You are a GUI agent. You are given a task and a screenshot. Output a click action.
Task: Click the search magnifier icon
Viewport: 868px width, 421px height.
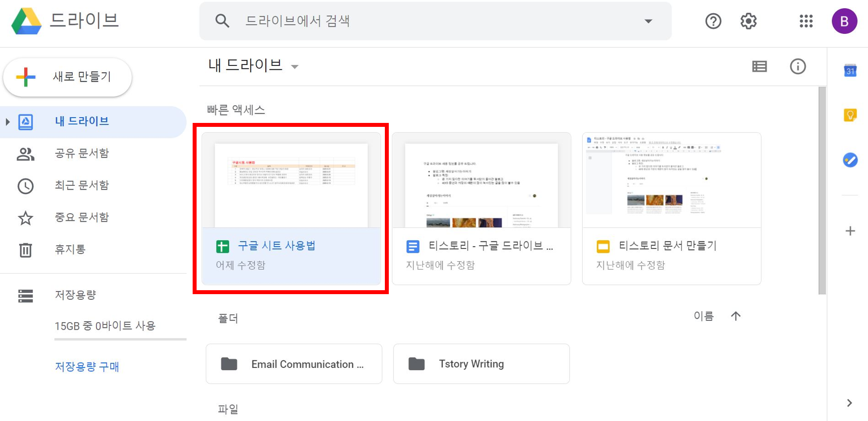222,21
